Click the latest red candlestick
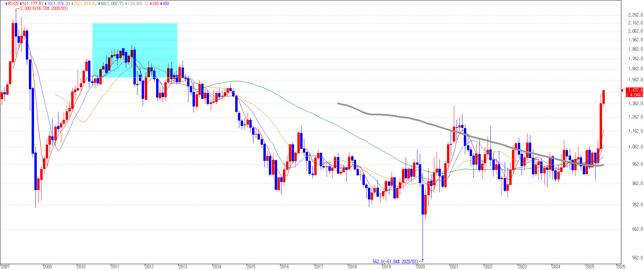644x270 pixels. pos(604,97)
